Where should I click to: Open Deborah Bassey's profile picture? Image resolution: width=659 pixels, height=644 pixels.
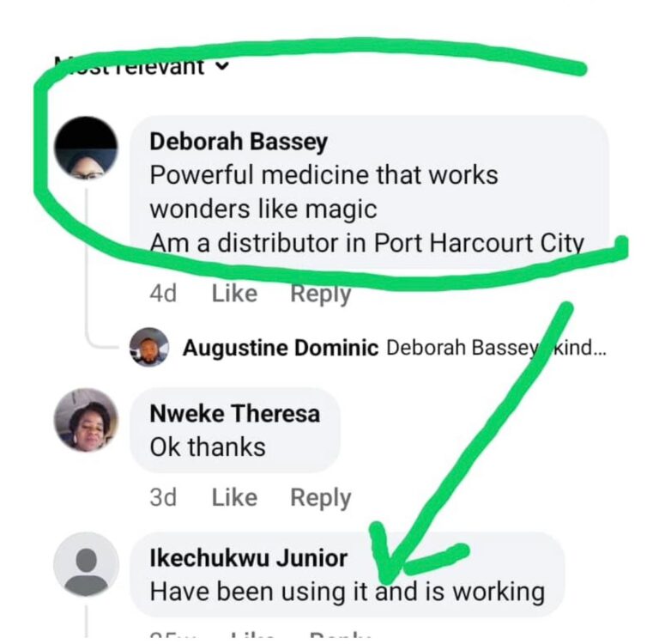coord(86,148)
